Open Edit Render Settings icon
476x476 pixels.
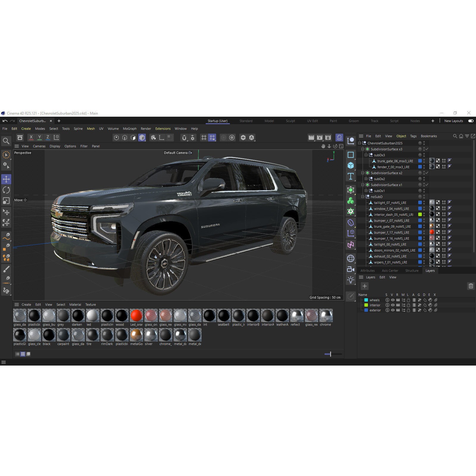tap(328, 138)
